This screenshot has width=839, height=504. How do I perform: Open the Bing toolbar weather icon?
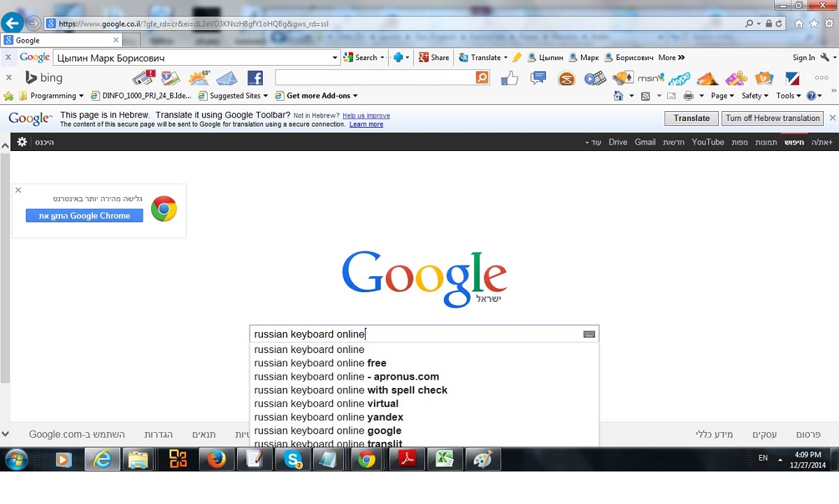pyautogui.click(x=199, y=78)
